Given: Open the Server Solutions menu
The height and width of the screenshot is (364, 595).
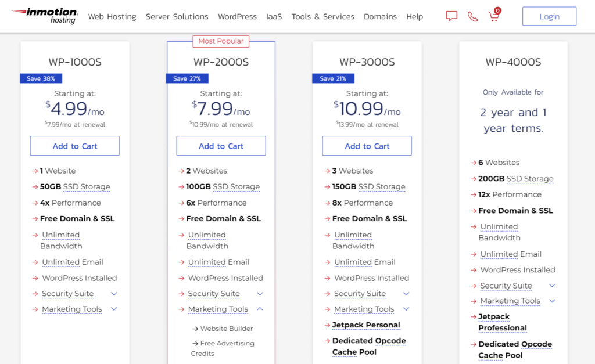Looking at the screenshot, I should click(x=177, y=17).
